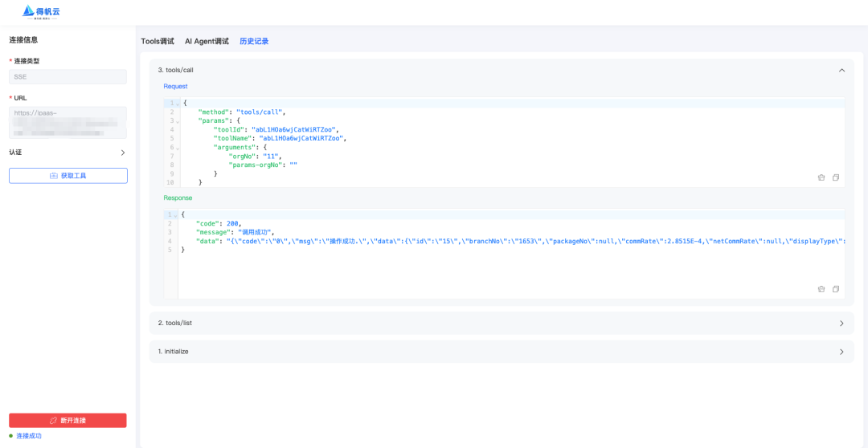Click the 3. tools/call title text
Image resolution: width=868 pixels, height=448 pixels.
point(175,70)
